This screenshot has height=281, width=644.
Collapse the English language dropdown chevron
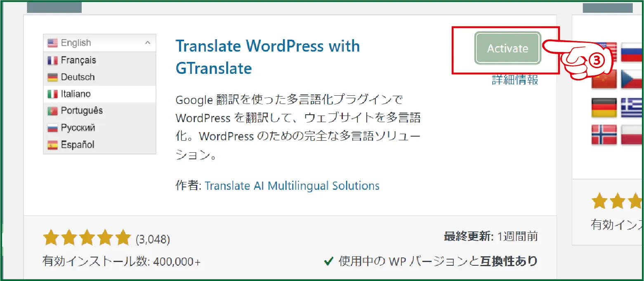point(148,43)
